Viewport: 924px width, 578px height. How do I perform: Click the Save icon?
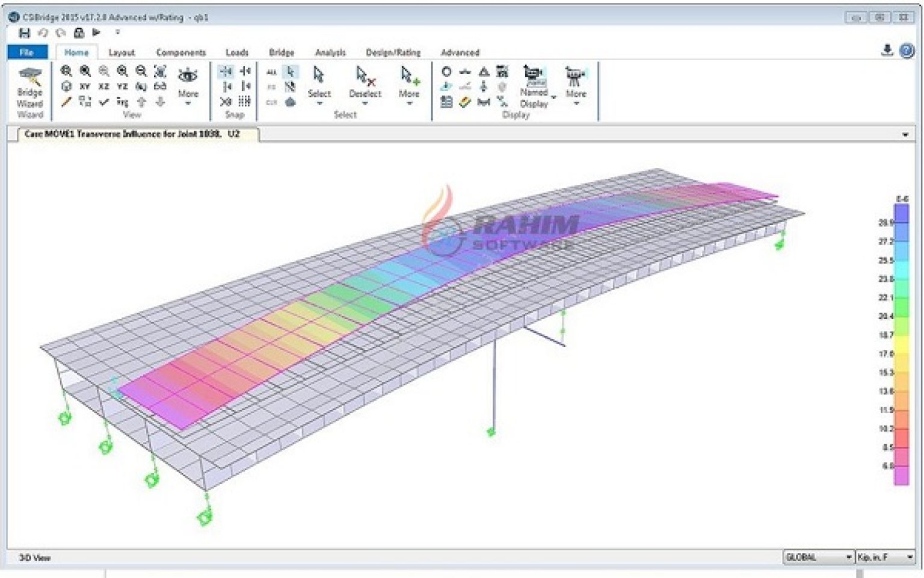(25, 33)
